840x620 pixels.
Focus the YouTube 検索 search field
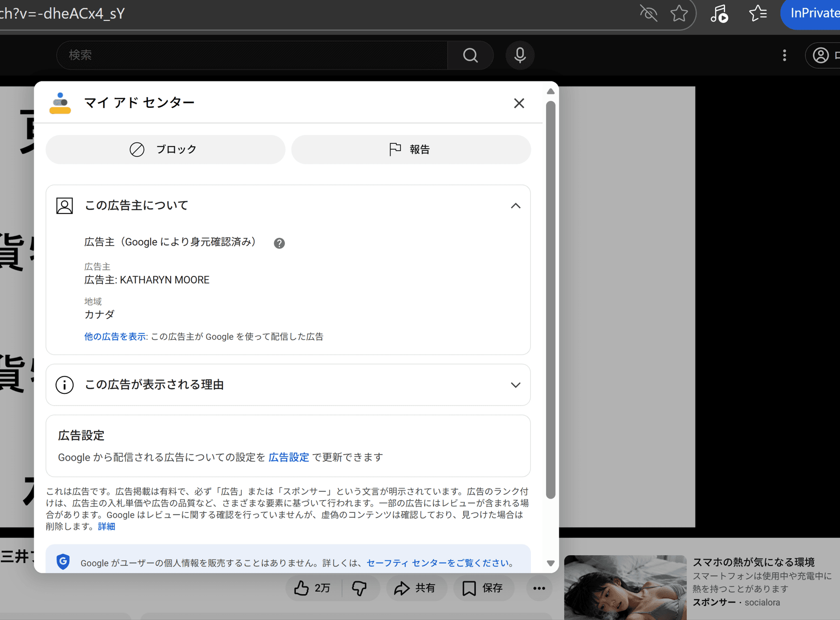tap(252, 55)
